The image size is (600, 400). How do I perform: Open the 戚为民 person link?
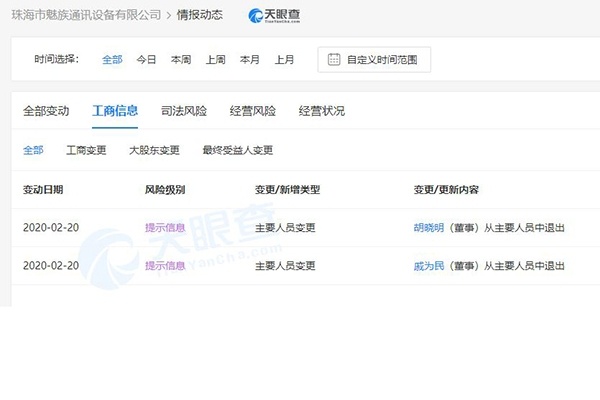point(429,266)
